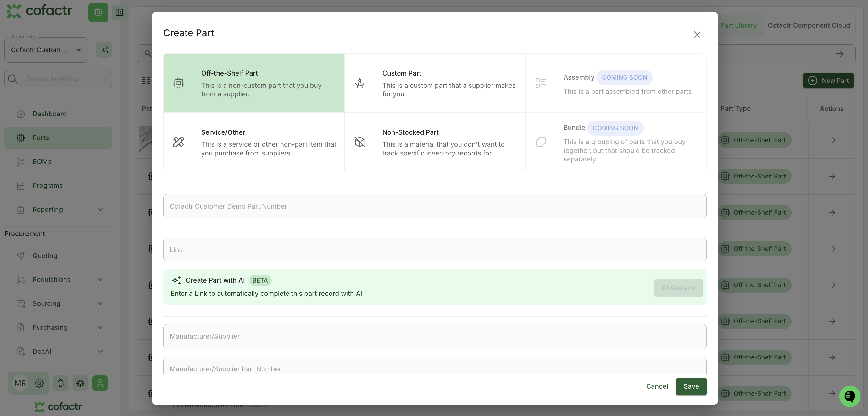The width and height of the screenshot is (868, 416).
Task: Click the Reporting clipboard icon
Action: click(20, 210)
